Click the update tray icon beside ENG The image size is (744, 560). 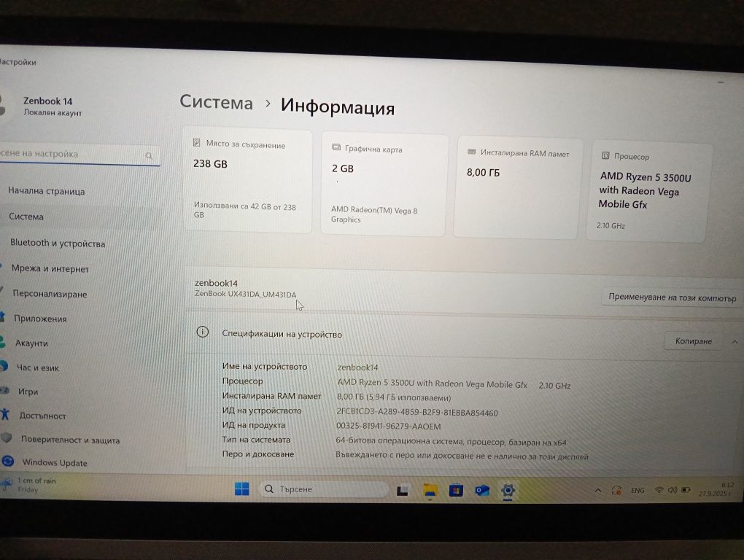[616, 490]
